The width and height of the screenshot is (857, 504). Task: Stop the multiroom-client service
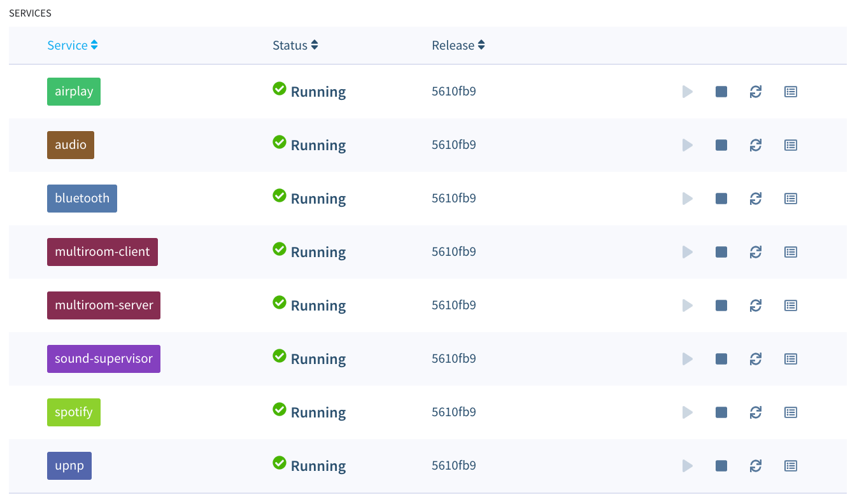(721, 252)
